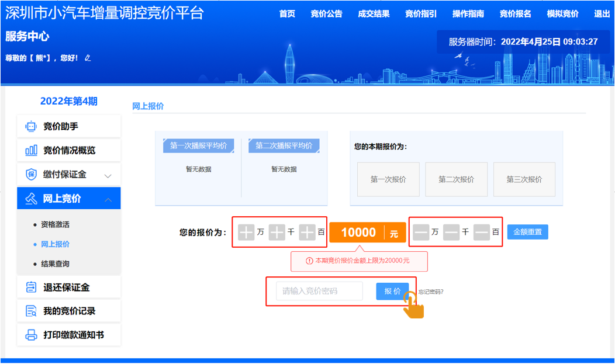Click the edit pencil icon beside the greeting
The image size is (615, 364).
click(x=88, y=58)
